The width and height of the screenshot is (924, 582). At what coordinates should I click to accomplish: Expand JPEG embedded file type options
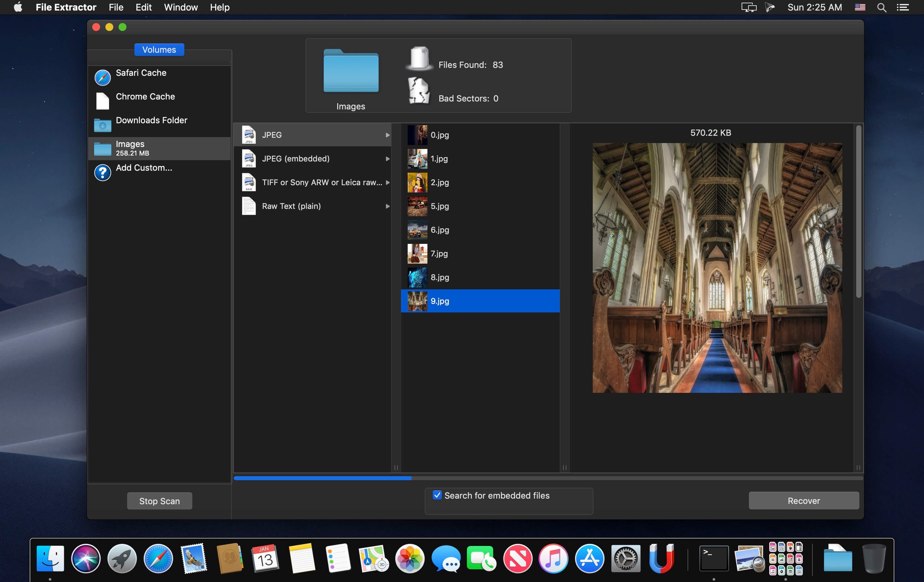pos(387,158)
